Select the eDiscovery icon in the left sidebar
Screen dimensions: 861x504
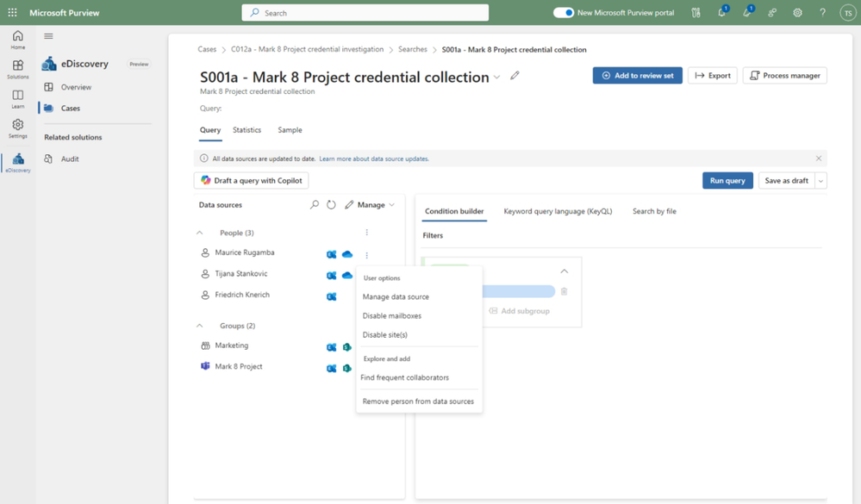tap(17, 160)
